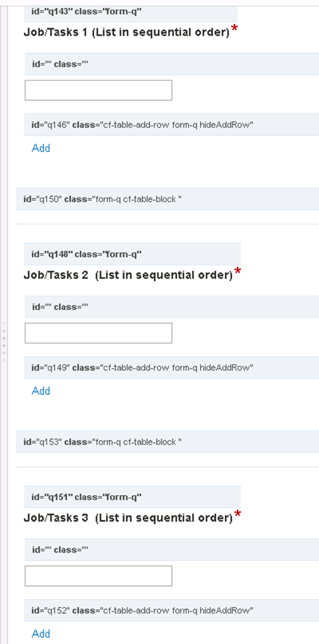Select the q151 form-q info bar

[133, 497]
